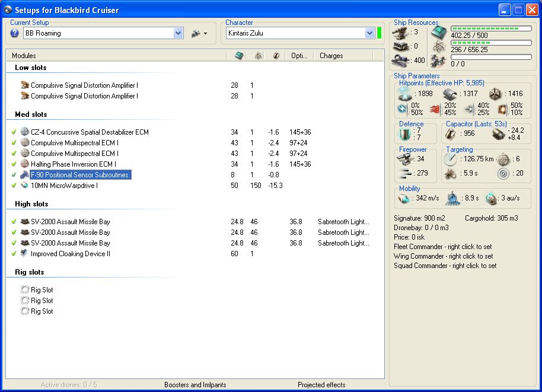The image size is (542, 392).
Task: Open the Active drones tab
Action: pyautogui.click(x=69, y=385)
